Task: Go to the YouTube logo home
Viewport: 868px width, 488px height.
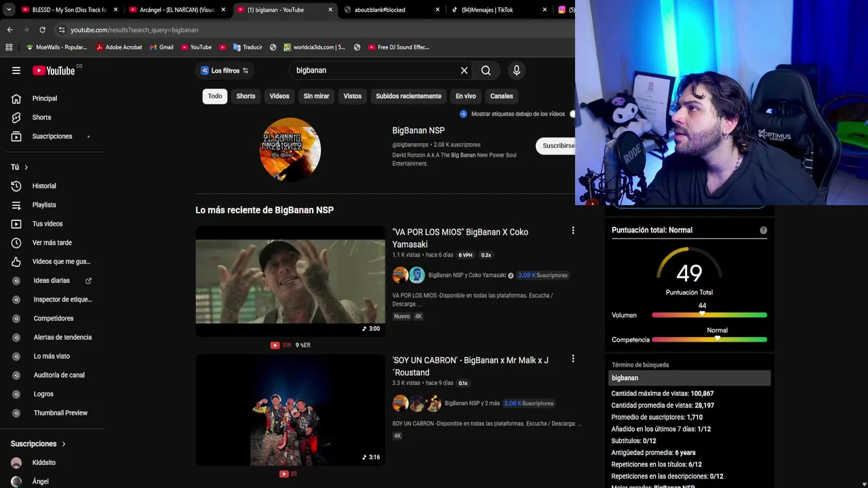Action: (x=54, y=70)
